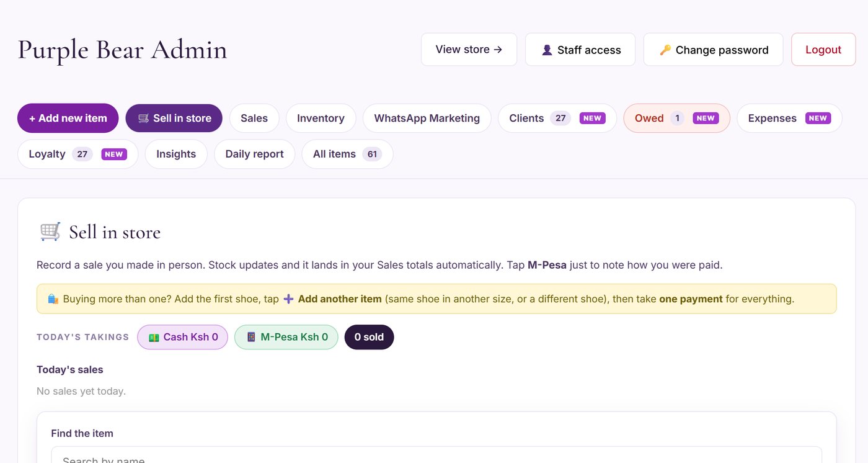The width and height of the screenshot is (868, 463).
Task: Open the Loyalty tab
Action: 78,154
